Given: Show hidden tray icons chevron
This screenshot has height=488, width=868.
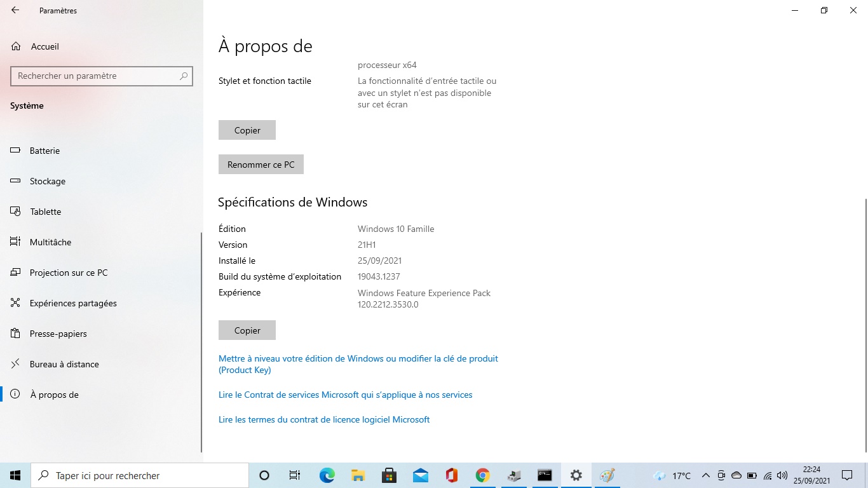Looking at the screenshot, I should point(705,475).
